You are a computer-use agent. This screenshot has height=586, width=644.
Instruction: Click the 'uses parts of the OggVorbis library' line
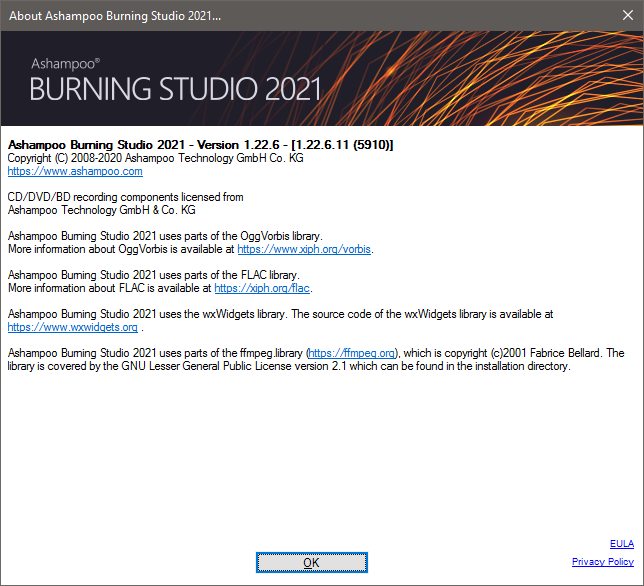pyautogui.click(x=165, y=236)
